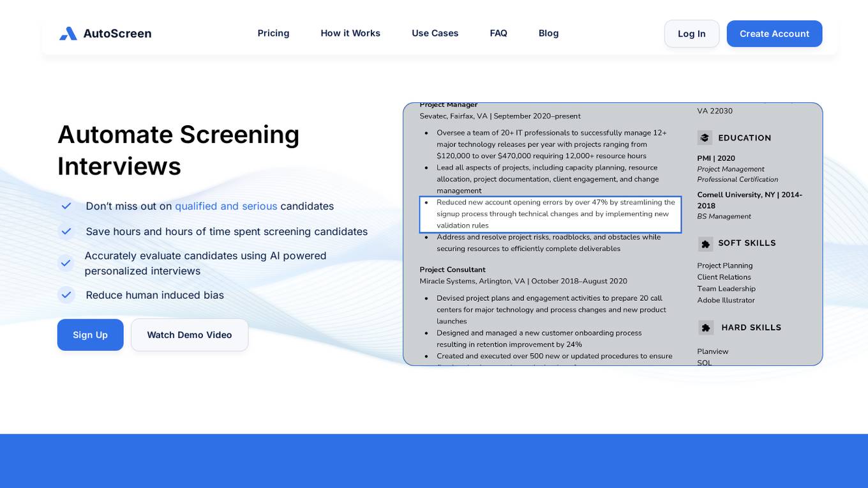868x488 pixels.
Task: Click 'Designed and managed a new customer onboarding' bullet
Action: (x=539, y=339)
